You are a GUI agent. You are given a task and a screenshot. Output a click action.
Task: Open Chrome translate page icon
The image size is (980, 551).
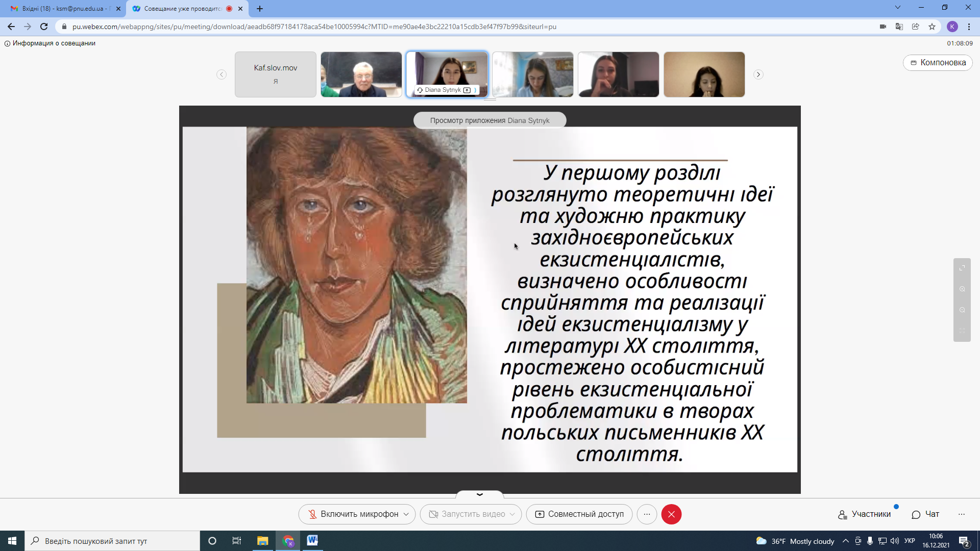899,27
